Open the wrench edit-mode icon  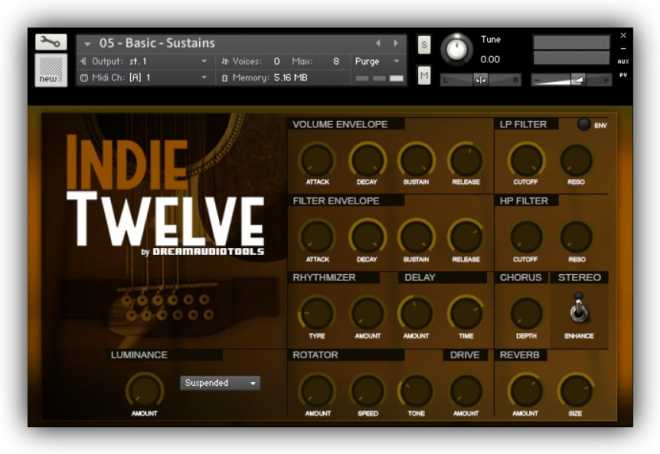click(x=51, y=42)
